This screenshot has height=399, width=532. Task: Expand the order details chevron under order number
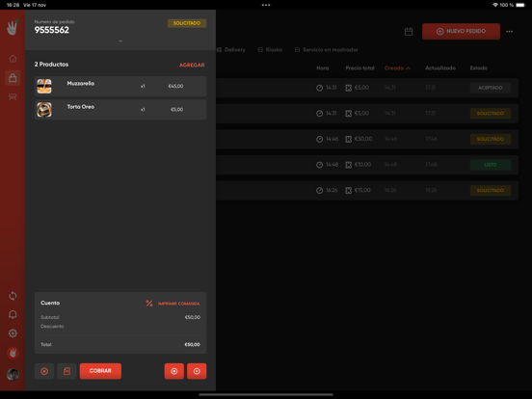pos(120,41)
